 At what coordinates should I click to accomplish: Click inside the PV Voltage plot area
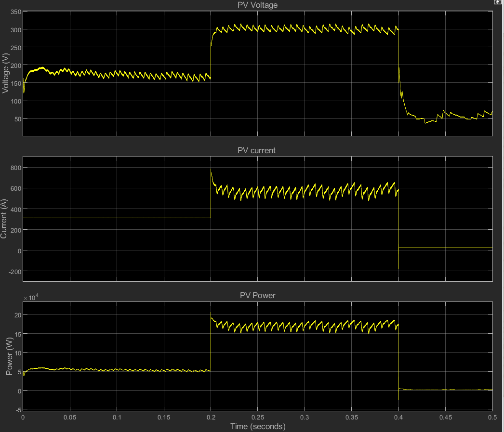tap(257, 74)
